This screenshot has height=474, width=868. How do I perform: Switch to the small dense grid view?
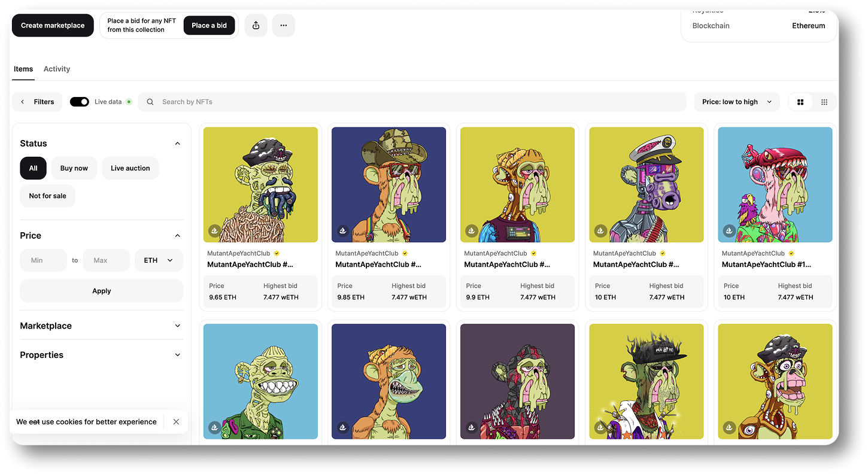point(824,102)
